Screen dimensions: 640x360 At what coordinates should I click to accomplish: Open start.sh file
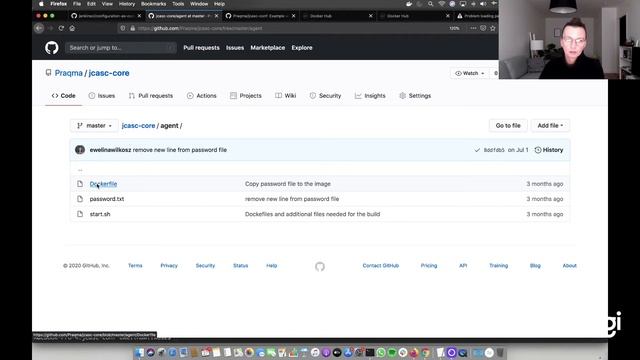[100, 214]
